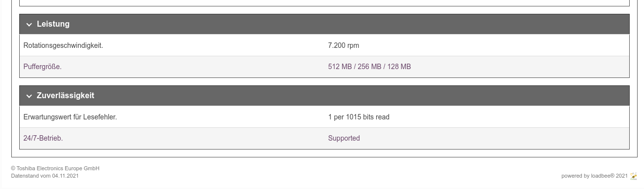Select the Rotationsgeschwindigkeit row label
The width and height of the screenshot is (644, 189).
point(63,45)
